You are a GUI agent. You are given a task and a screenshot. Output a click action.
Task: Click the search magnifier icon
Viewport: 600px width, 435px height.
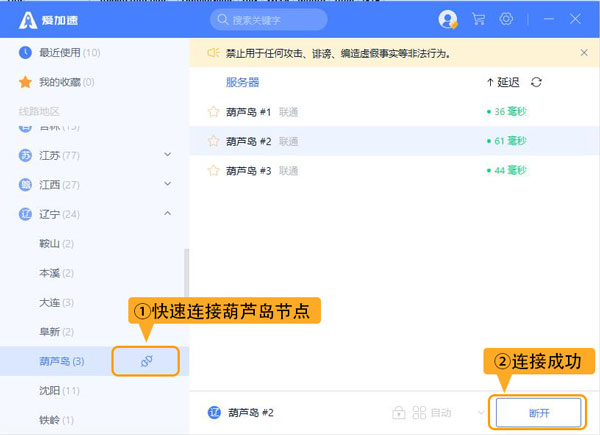coord(223,19)
